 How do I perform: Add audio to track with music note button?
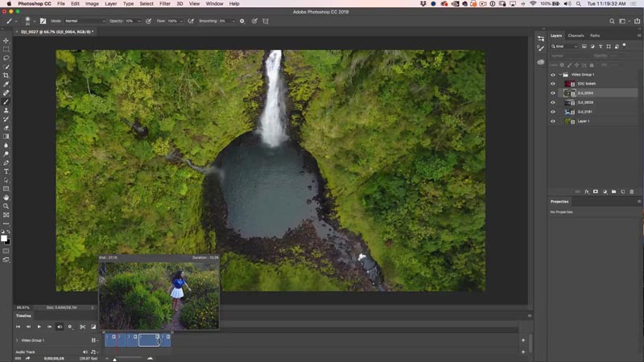click(x=93, y=352)
